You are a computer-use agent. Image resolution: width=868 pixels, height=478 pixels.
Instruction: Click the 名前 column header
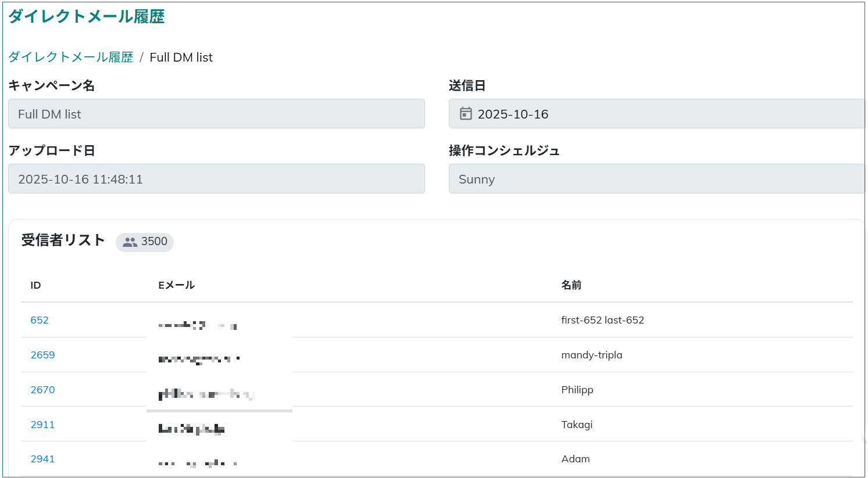571,285
